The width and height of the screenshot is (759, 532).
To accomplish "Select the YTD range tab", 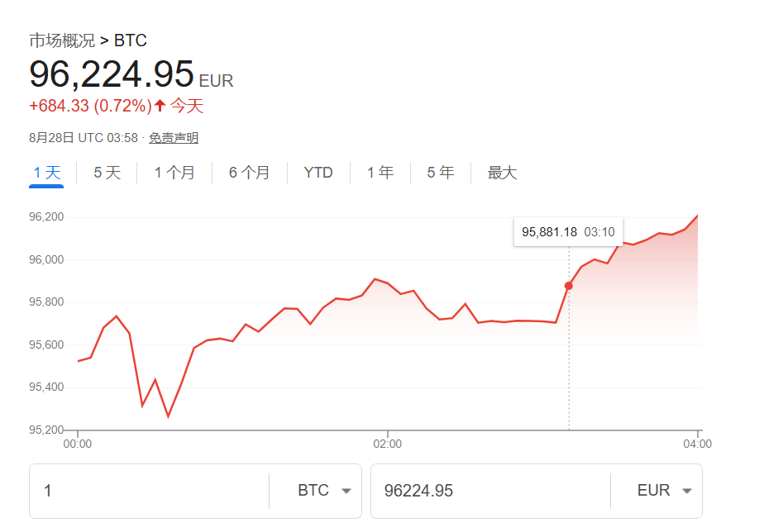I will (318, 173).
